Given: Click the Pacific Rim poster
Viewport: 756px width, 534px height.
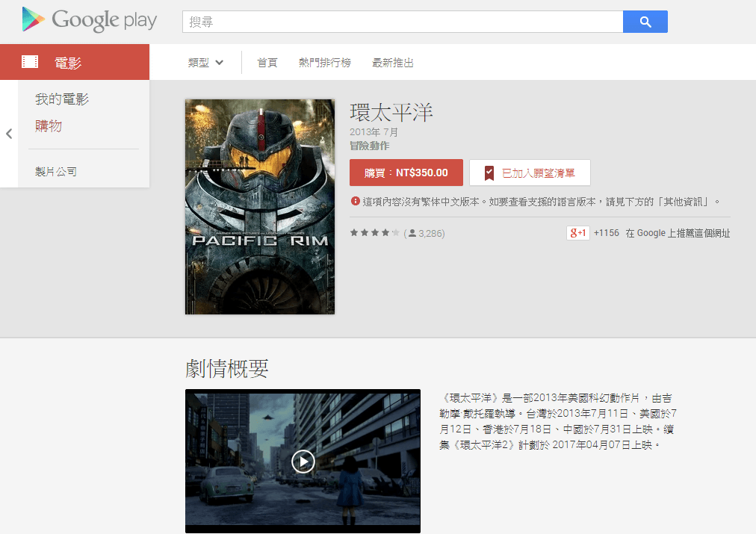Looking at the screenshot, I should (x=260, y=207).
